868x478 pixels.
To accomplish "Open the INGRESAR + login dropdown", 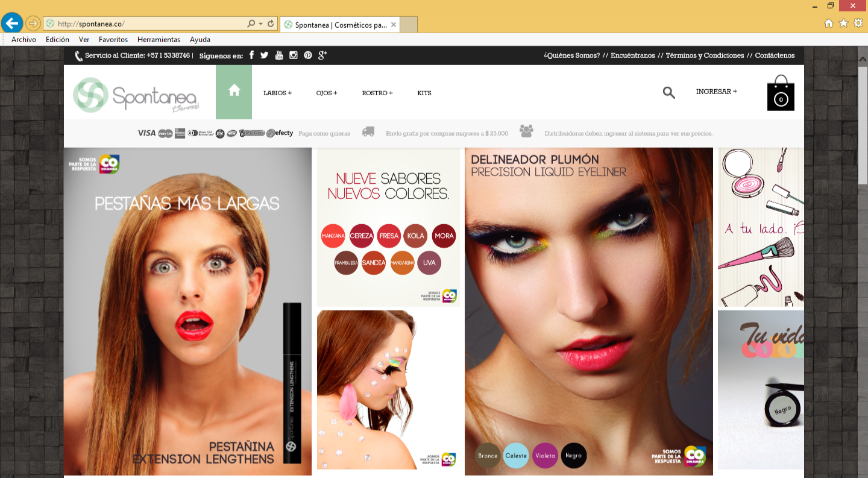I will tap(716, 92).
